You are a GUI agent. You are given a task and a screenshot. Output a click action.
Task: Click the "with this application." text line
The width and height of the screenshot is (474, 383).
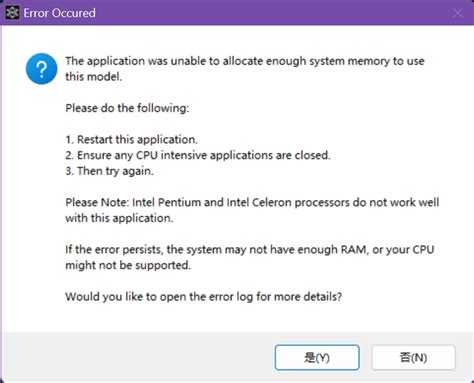119,218
